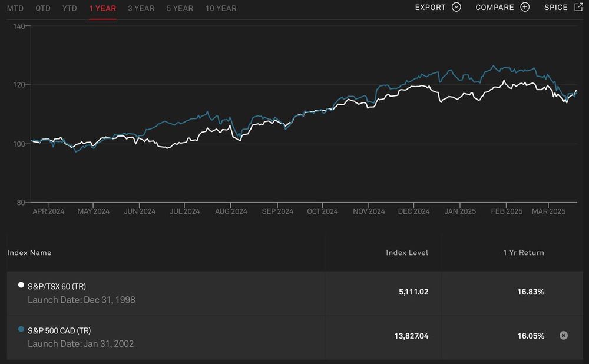Show the YTD performance range

[70, 8]
